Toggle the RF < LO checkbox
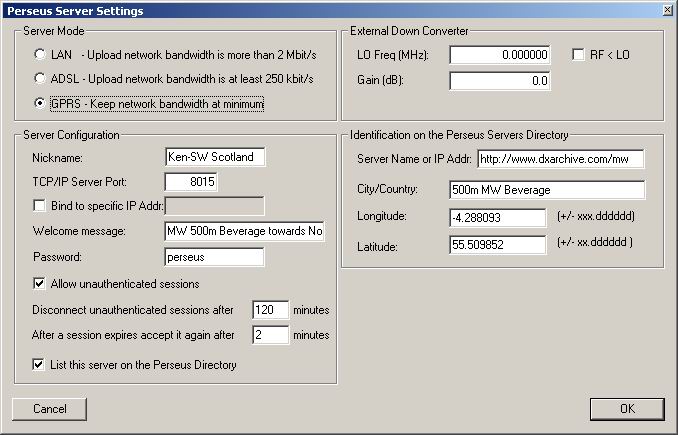The height and width of the screenshot is (435, 678). 578,54
